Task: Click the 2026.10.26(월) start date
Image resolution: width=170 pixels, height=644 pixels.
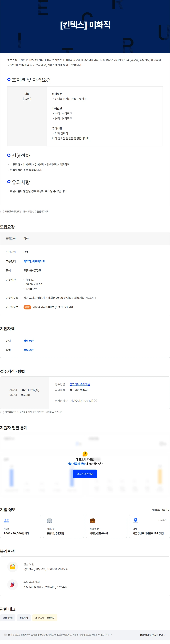Action: click(30, 390)
